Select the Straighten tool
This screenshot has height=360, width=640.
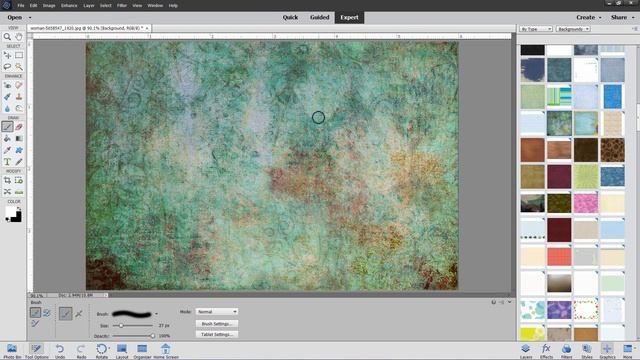pos(19,191)
